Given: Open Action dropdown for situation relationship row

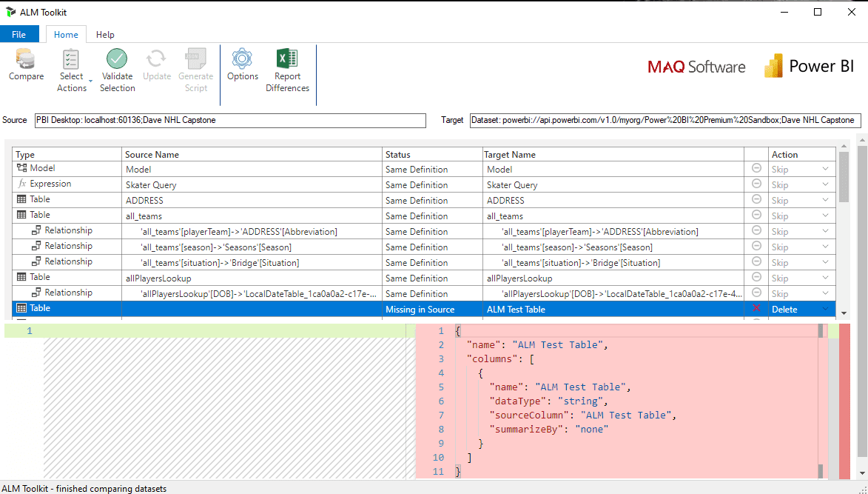Looking at the screenshot, I should click(825, 262).
